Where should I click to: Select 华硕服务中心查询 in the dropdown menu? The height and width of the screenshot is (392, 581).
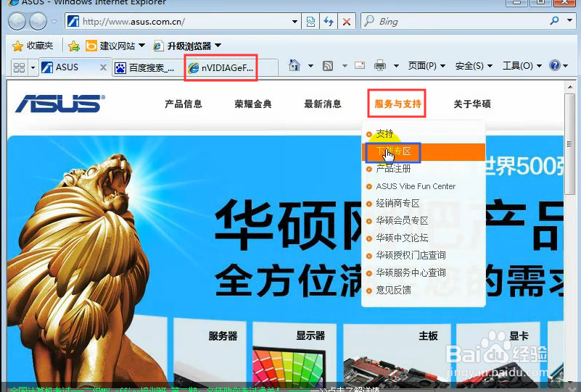coord(424,273)
